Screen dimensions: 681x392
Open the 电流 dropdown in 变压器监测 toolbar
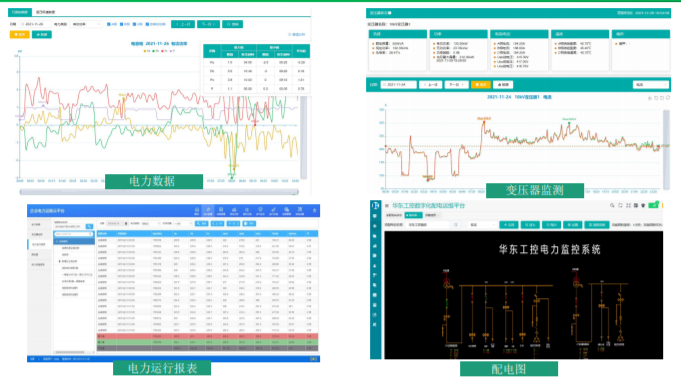pyautogui.click(x=651, y=85)
